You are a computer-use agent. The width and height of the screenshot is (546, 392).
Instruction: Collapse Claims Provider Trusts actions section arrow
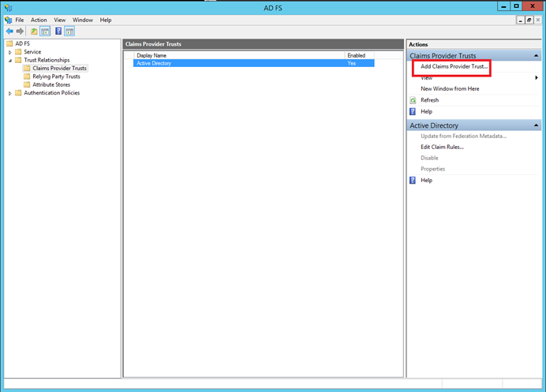(x=536, y=56)
